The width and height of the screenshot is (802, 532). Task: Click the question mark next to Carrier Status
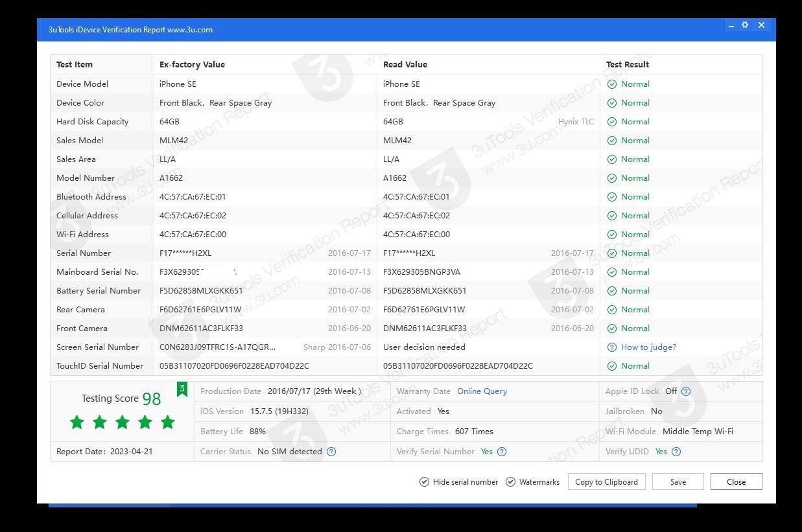[331, 452]
